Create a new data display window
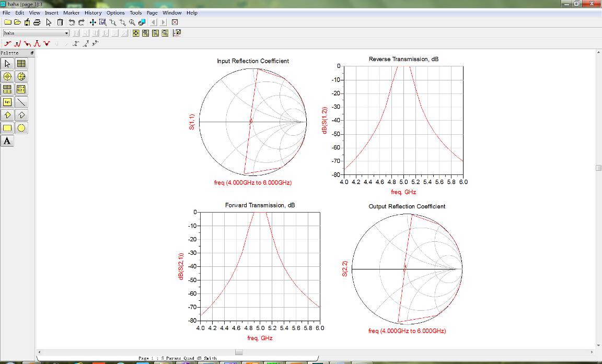 pyautogui.click(x=8, y=22)
